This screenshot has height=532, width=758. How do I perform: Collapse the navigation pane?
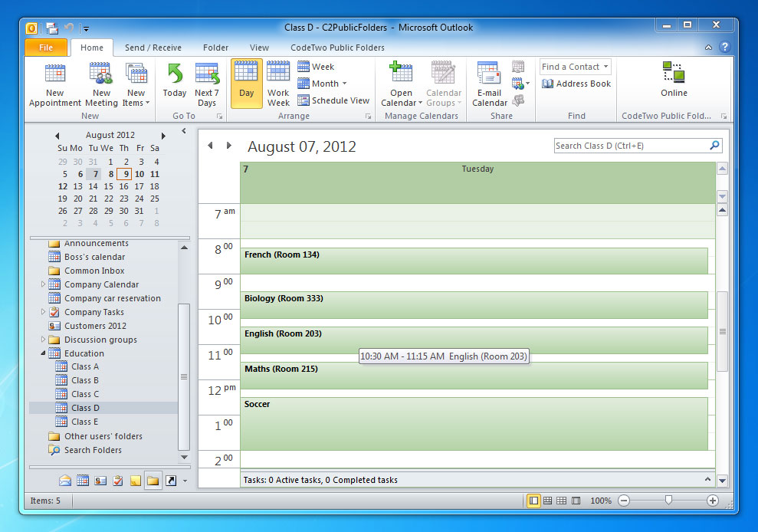tap(184, 130)
